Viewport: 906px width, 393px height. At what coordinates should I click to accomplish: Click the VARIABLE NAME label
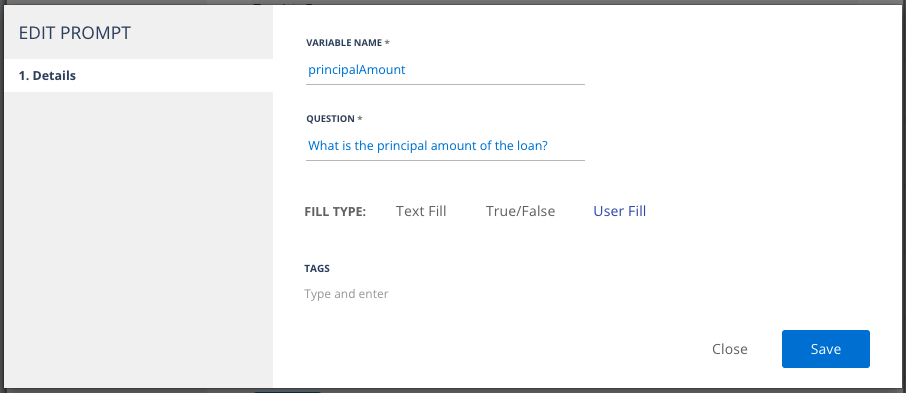pos(344,43)
